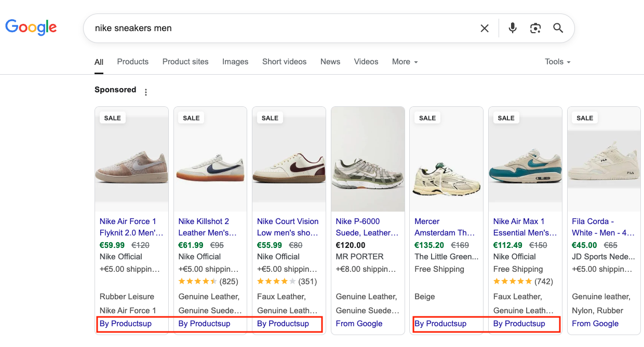The image size is (644, 347).
Task: Open Mercer Amsterdam product link
Action: pyautogui.click(x=445, y=227)
